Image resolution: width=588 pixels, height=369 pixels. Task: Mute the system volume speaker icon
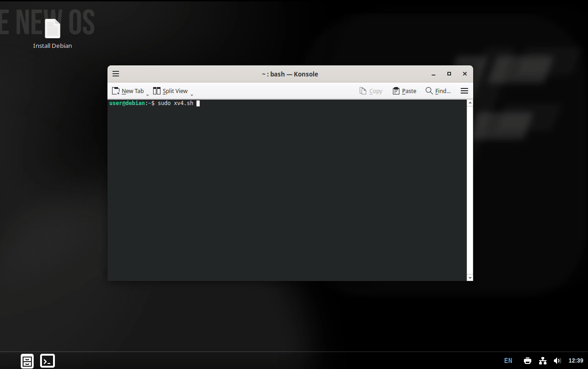[558, 361]
